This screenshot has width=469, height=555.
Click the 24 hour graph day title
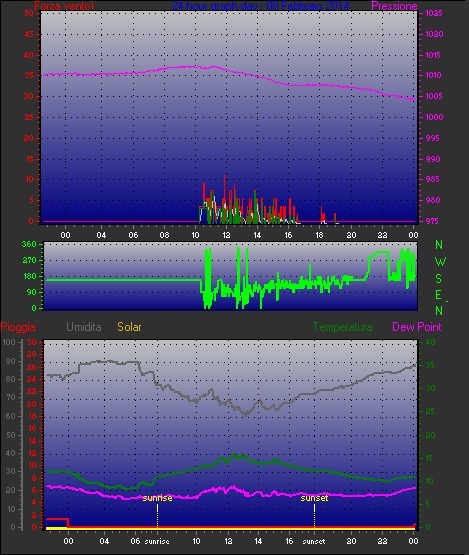click(x=261, y=6)
